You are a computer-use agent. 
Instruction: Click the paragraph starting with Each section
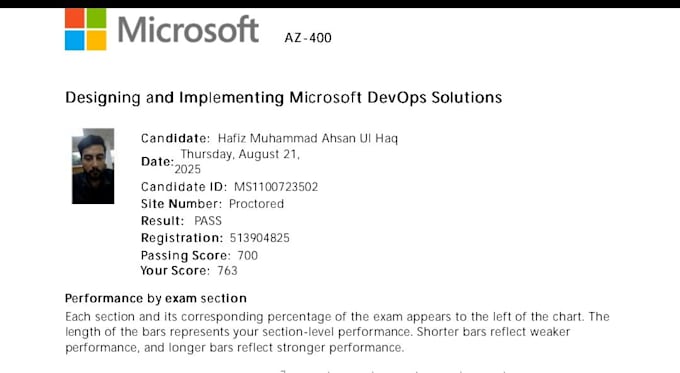337,332
